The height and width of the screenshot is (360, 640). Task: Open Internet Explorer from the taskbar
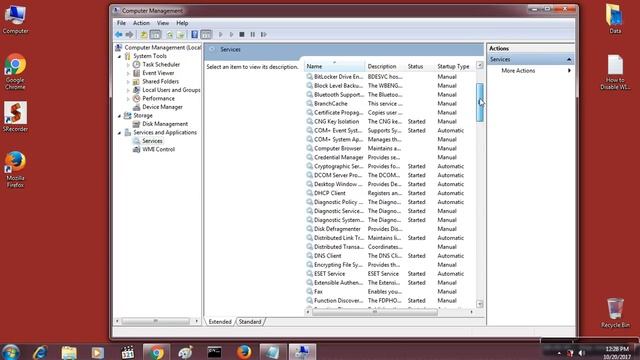point(40,352)
